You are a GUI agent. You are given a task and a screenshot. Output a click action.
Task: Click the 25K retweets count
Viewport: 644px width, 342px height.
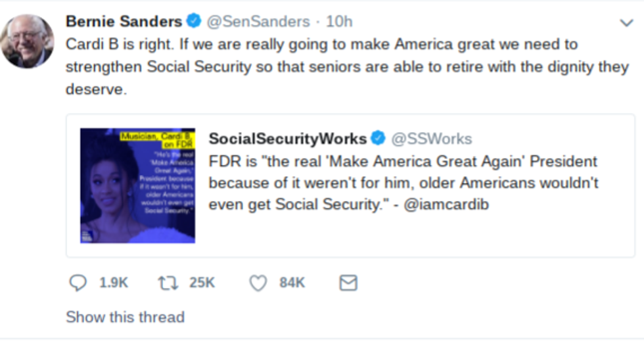click(x=202, y=283)
